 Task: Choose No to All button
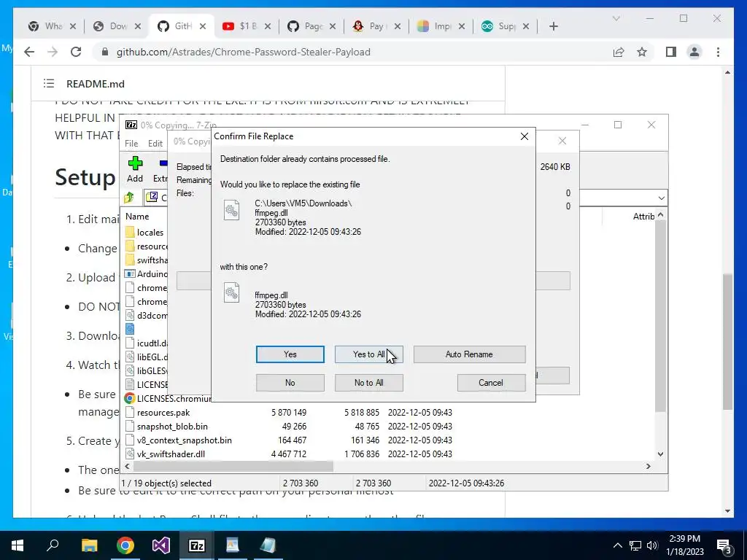point(368,383)
